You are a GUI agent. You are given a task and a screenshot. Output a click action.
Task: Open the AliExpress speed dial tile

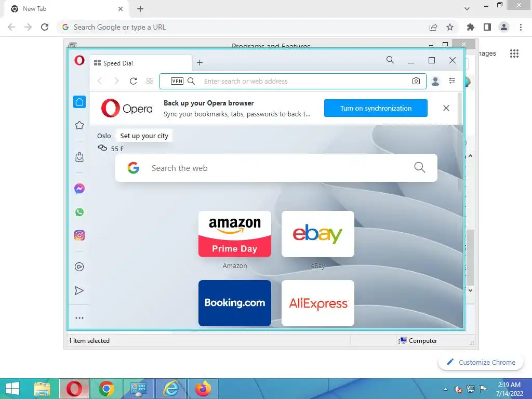(318, 303)
